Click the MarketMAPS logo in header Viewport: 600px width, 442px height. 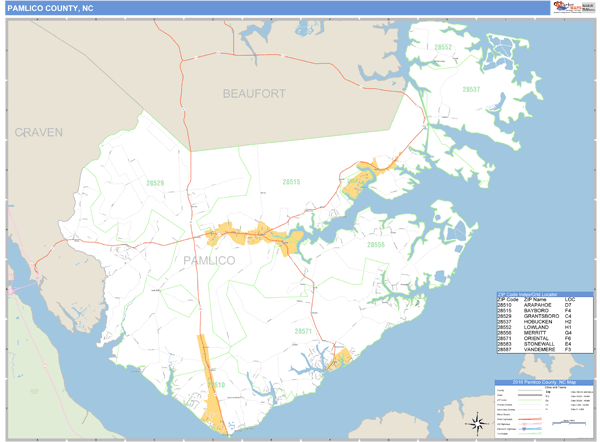(x=564, y=7)
